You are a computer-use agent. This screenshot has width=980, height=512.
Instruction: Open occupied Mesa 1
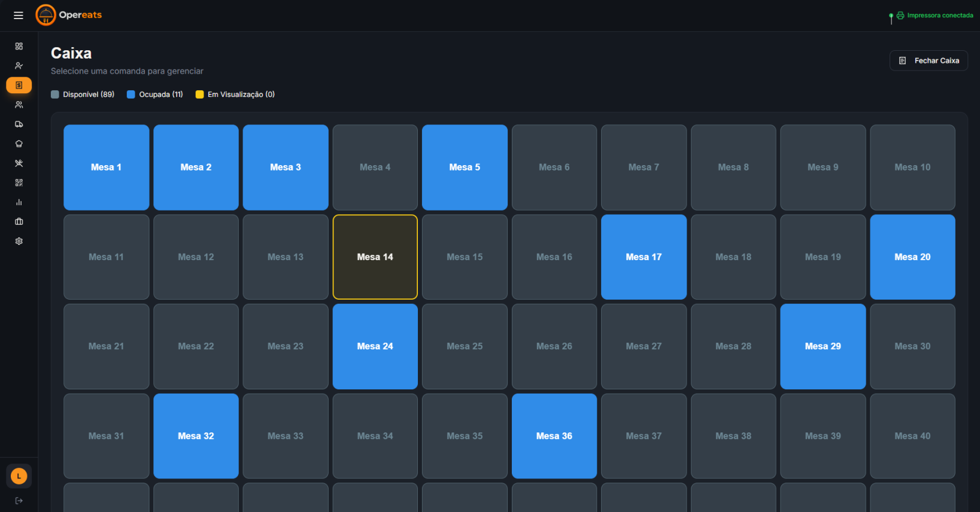107,167
